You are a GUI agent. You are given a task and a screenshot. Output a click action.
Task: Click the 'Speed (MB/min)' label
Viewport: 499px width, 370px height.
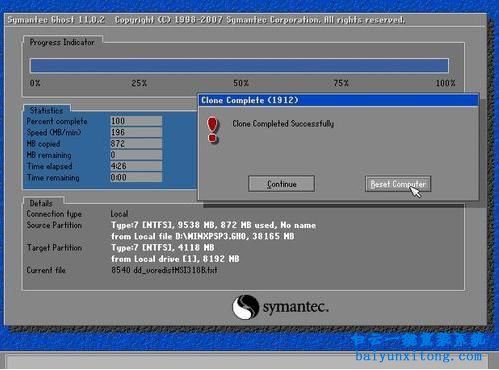[54, 133]
